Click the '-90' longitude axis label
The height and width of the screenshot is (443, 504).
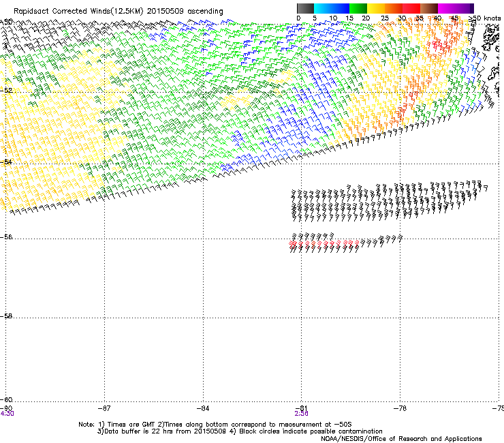point(6,408)
